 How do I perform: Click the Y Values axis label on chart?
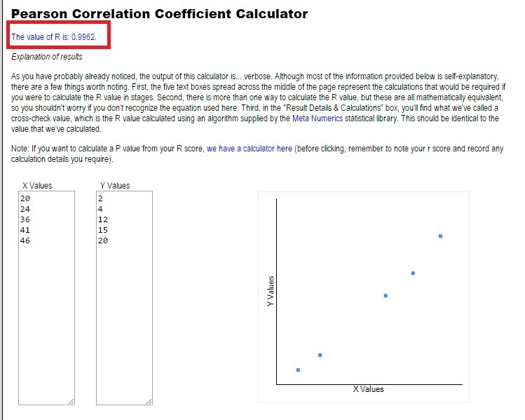click(x=271, y=291)
